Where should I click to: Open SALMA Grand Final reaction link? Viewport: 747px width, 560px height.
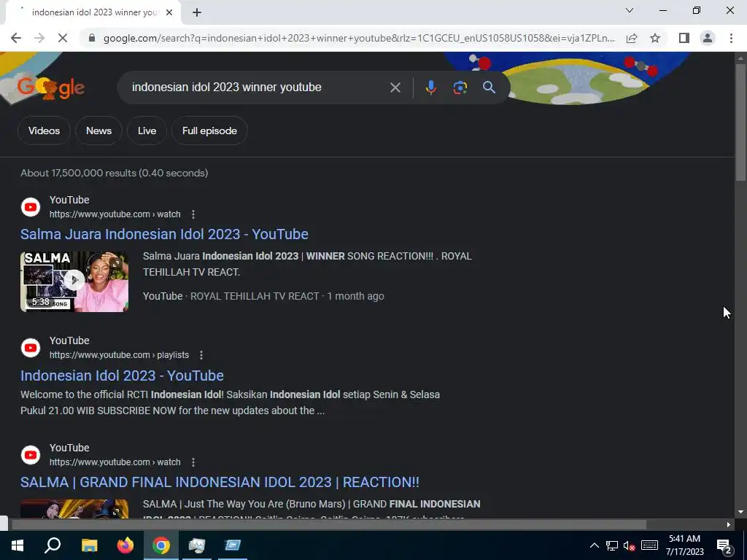pos(220,483)
